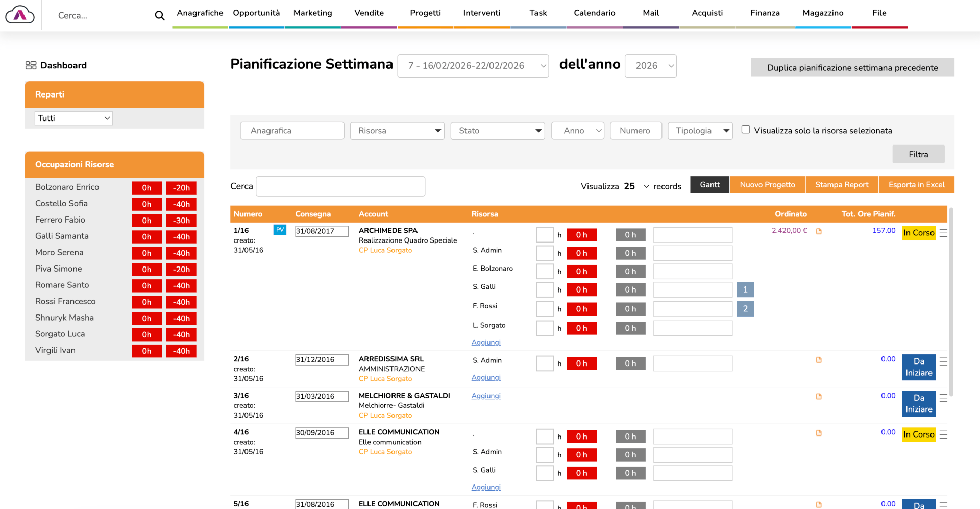
Task: Click the Cerca table search field
Action: click(x=340, y=186)
